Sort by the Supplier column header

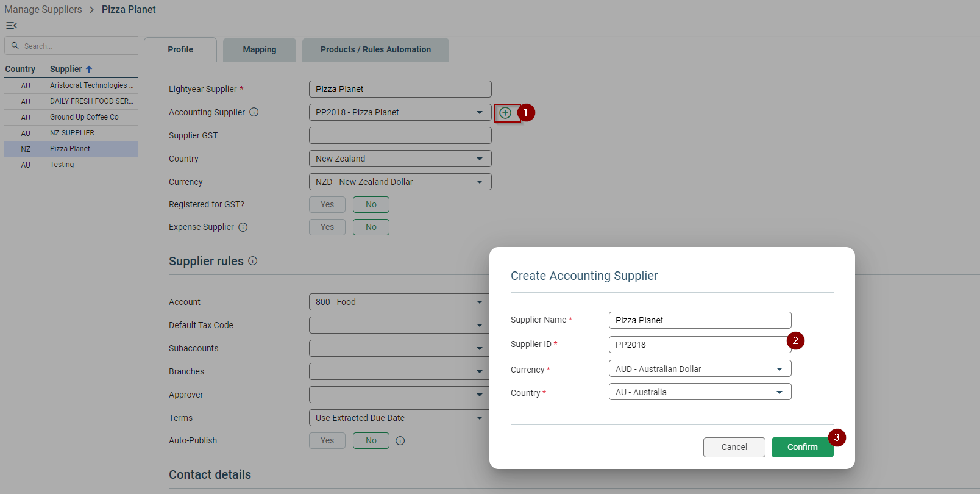(x=66, y=69)
